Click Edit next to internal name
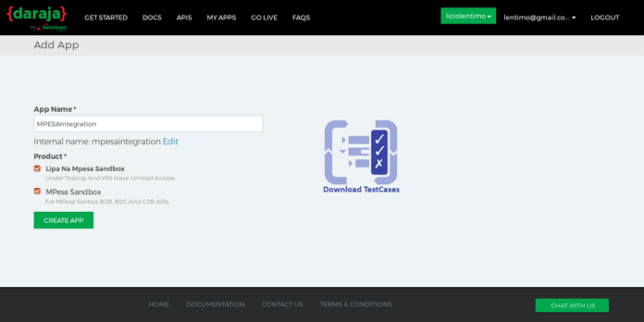This screenshot has height=322, width=644. pos(170,142)
